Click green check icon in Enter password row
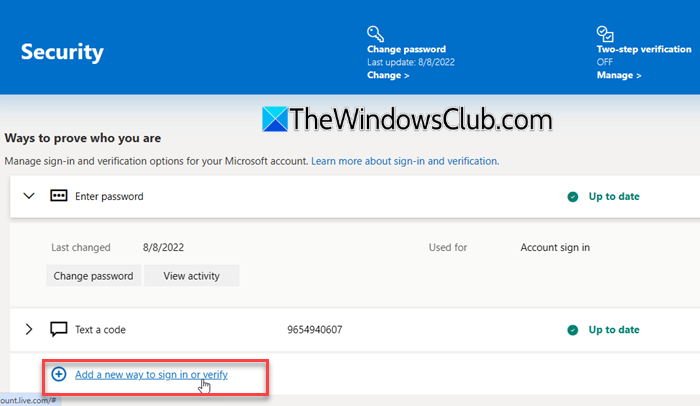 point(572,197)
